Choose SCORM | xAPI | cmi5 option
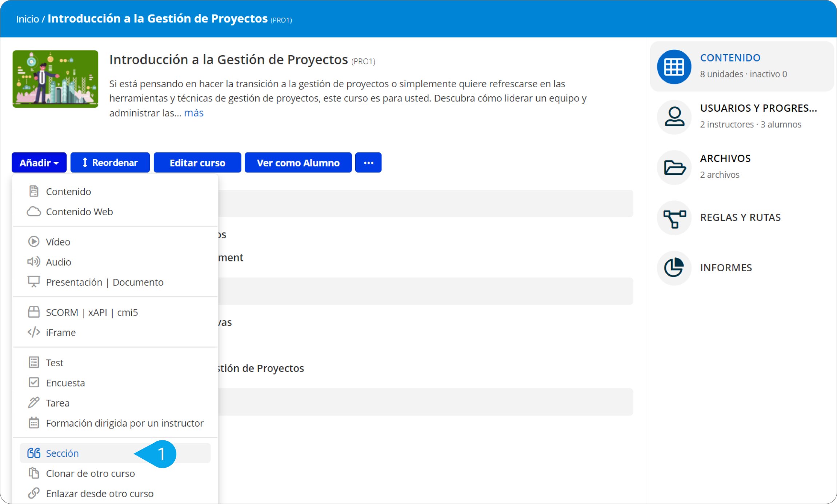Viewport: 837px width, 504px height. (92, 312)
